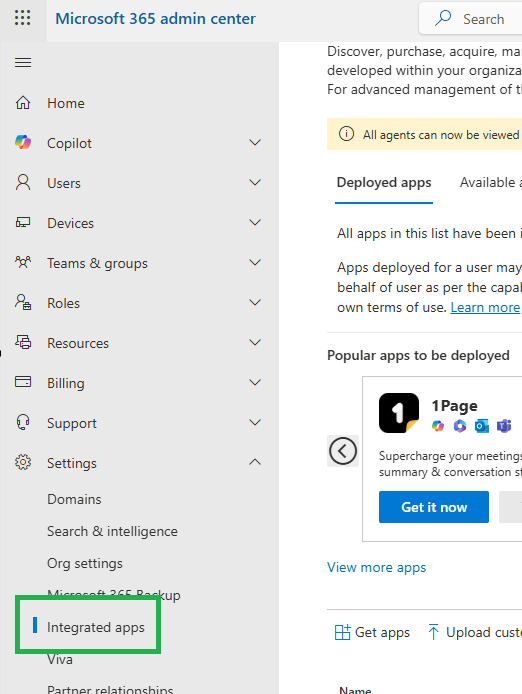Open Microsoft 365 Backup

tap(113, 595)
